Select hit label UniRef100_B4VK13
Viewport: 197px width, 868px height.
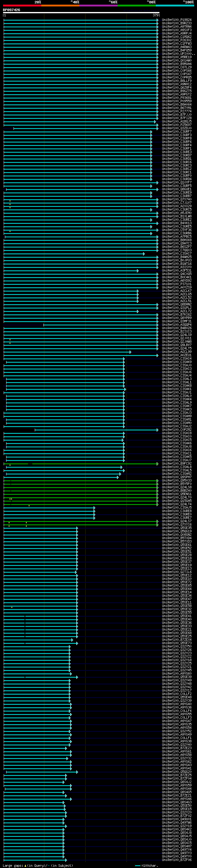click(176, 223)
